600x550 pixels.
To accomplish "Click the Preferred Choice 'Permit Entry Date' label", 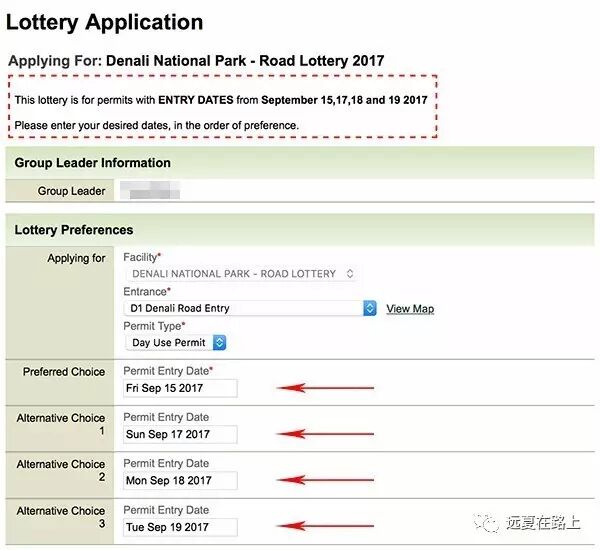I will point(168,371).
